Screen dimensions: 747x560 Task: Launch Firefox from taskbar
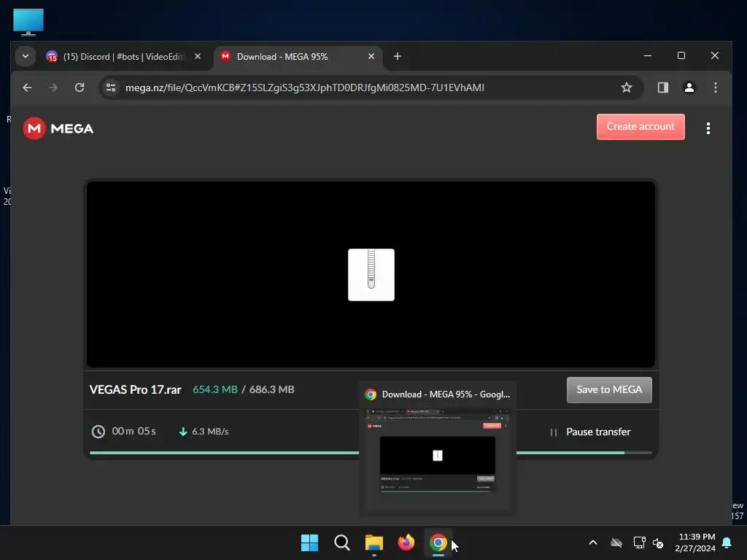click(x=406, y=542)
